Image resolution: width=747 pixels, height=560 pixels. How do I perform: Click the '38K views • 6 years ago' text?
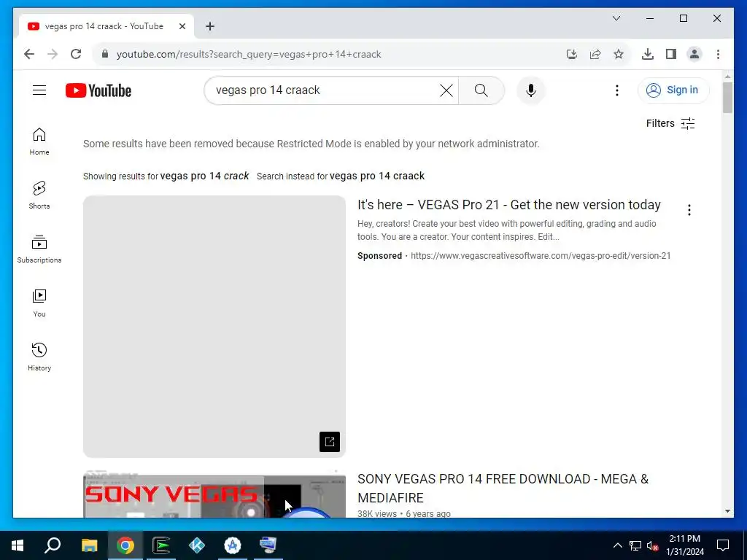click(404, 513)
